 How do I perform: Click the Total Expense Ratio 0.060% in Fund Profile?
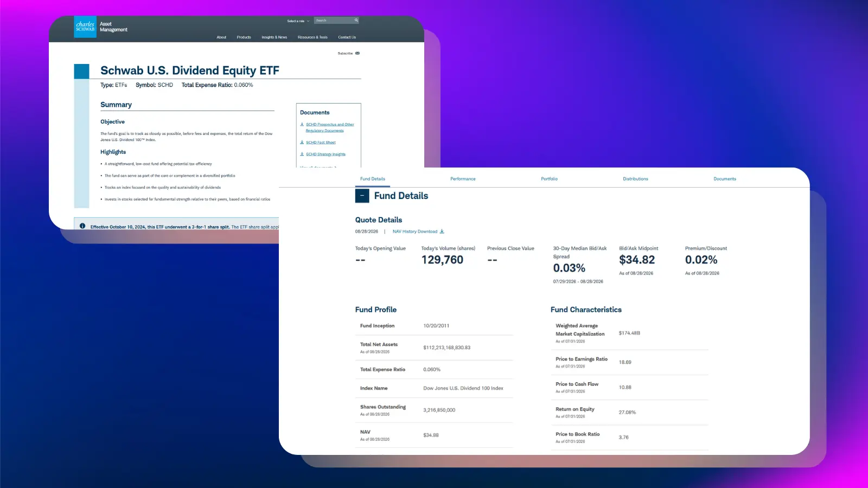point(432,369)
